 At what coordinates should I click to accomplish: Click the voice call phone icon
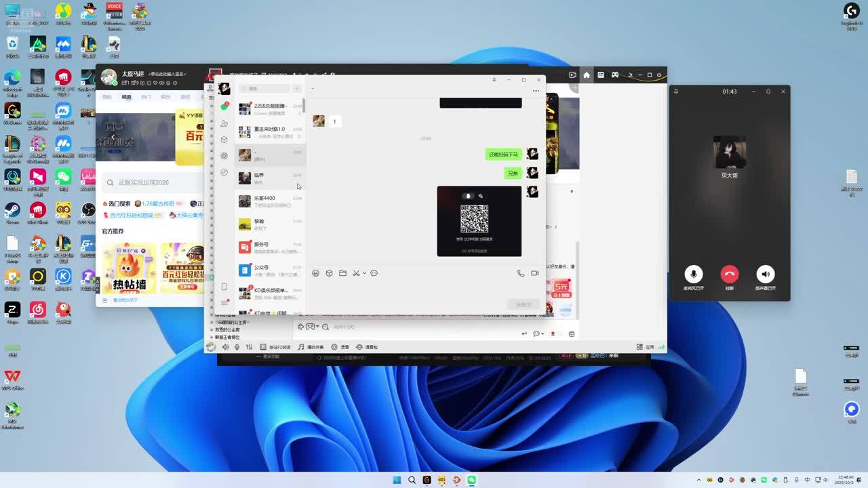pos(521,273)
